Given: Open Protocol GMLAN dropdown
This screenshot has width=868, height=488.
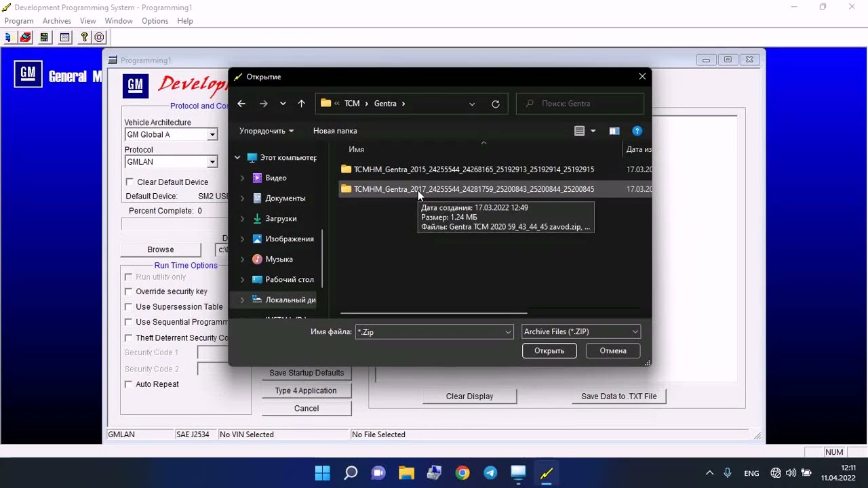Looking at the screenshot, I should (x=212, y=162).
